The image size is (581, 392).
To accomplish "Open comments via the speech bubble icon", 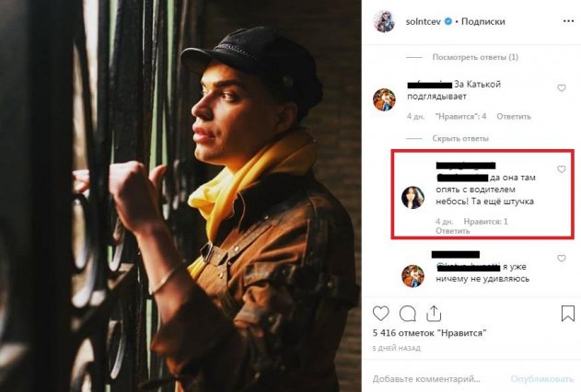I will tap(406, 314).
